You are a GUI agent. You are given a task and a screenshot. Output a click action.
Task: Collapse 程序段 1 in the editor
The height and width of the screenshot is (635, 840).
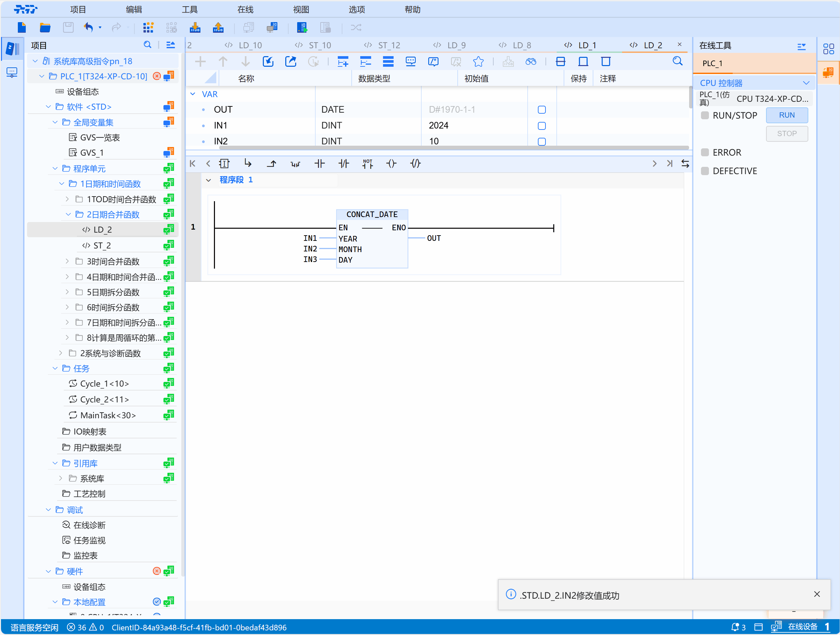click(209, 180)
